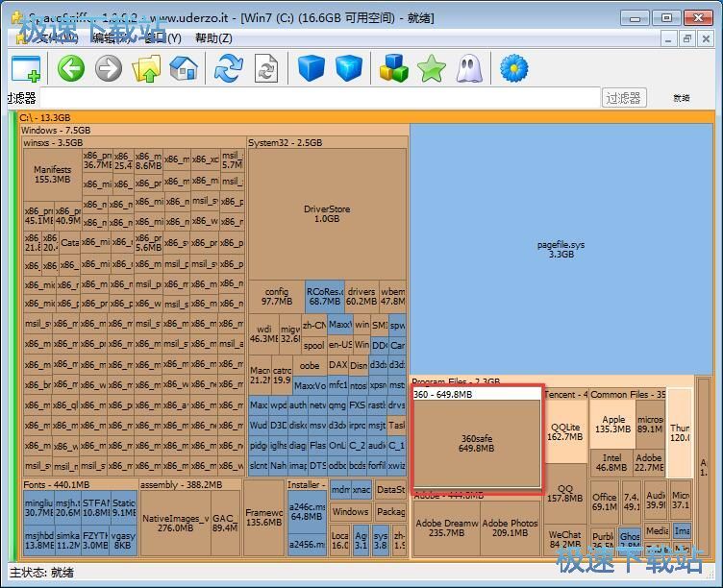Refresh the scan with blue arrows icon
Image resolution: width=723 pixels, height=588 pixels.
229,68
